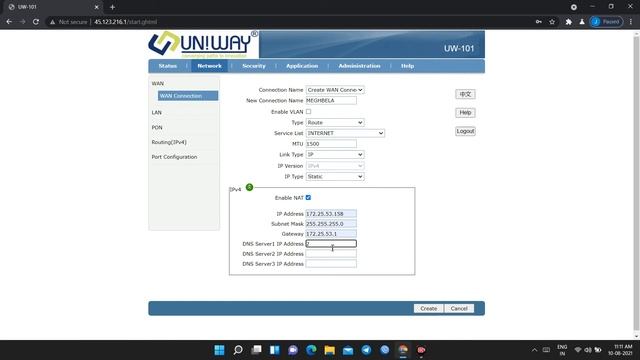The image size is (640, 360).
Task: Click the Cancel button
Action: (x=459, y=309)
